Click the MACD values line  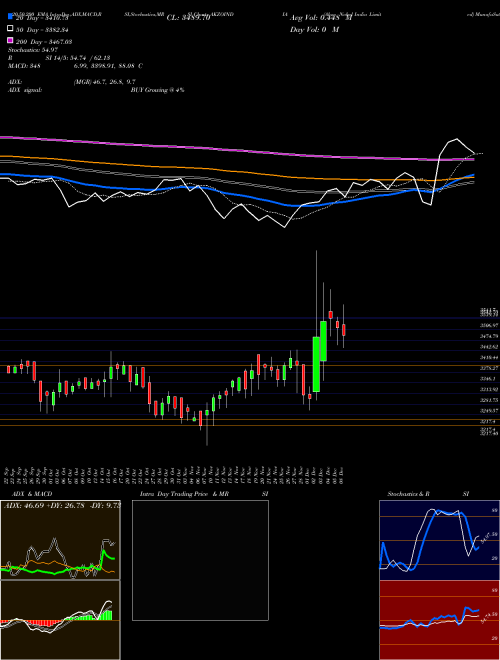pyautogui.click(x=75, y=66)
